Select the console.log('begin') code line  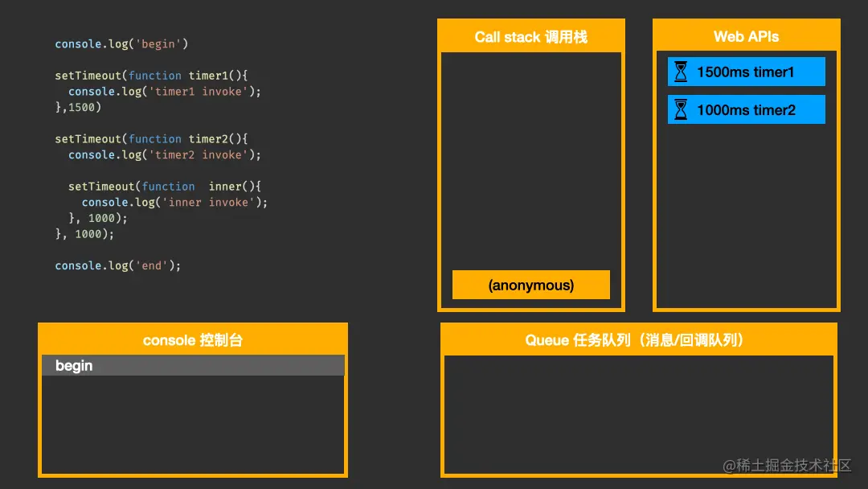click(121, 43)
